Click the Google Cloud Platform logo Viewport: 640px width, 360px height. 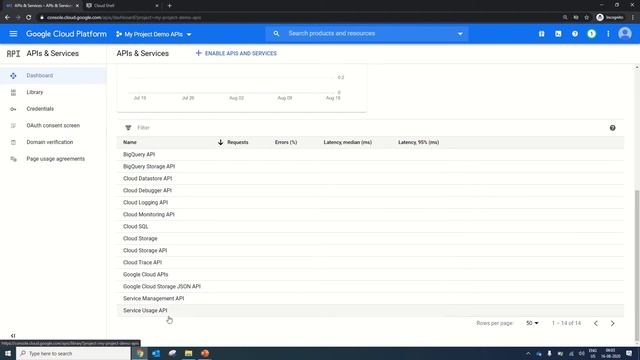pyautogui.click(x=66, y=34)
